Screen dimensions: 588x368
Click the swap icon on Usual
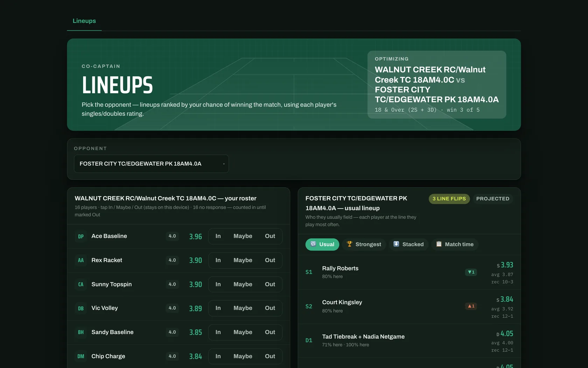point(313,244)
